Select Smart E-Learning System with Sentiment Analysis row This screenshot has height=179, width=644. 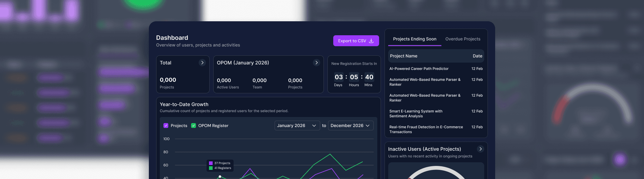coord(436,114)
